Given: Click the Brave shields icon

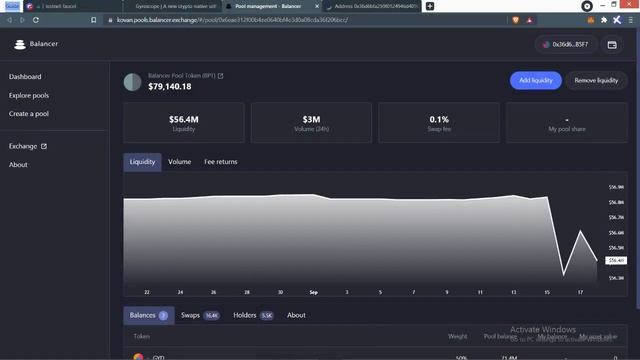Looking at the screenshot, I should point(516,20).
